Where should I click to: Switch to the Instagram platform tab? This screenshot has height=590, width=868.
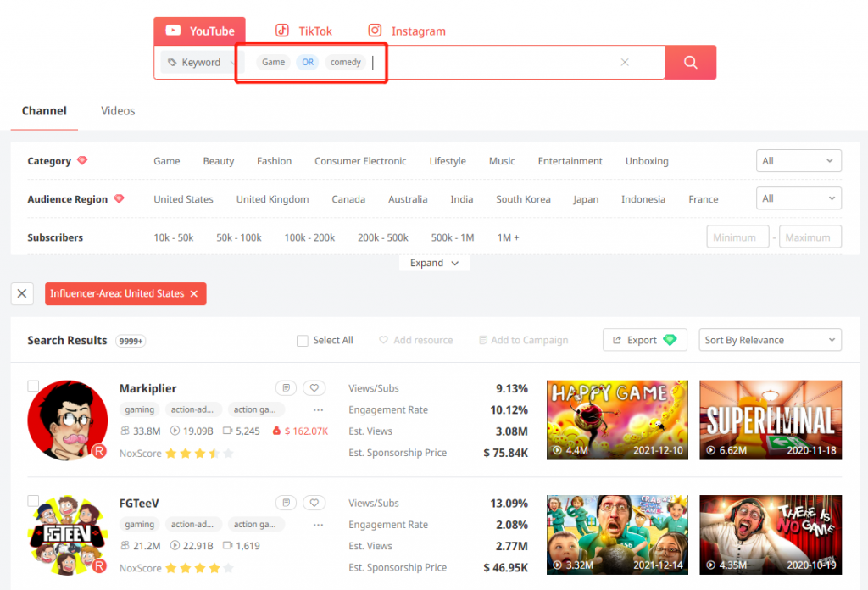click(407, 31)
